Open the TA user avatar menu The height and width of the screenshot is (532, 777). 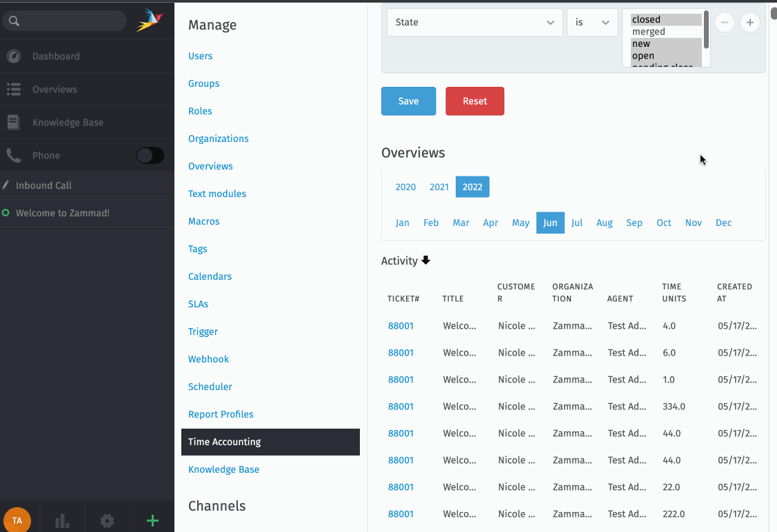(17, 520)
